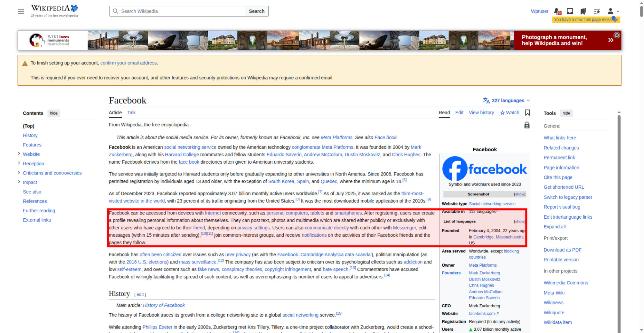Open the watchlist icon in header
Screen dimensions: 644x333
point(597,11)
